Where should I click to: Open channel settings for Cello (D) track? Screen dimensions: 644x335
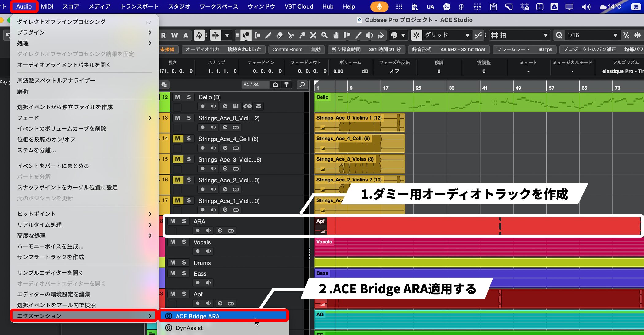(x=225, y=106)
